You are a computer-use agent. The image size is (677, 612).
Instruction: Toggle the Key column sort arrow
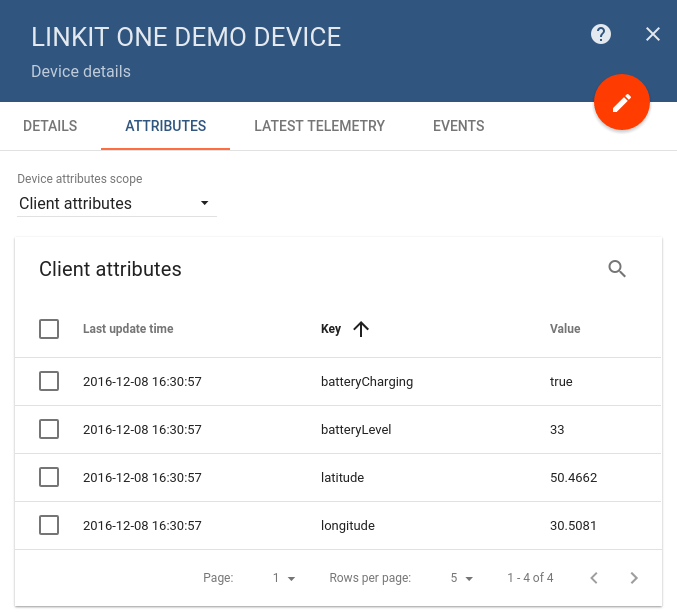pos(361,329)
